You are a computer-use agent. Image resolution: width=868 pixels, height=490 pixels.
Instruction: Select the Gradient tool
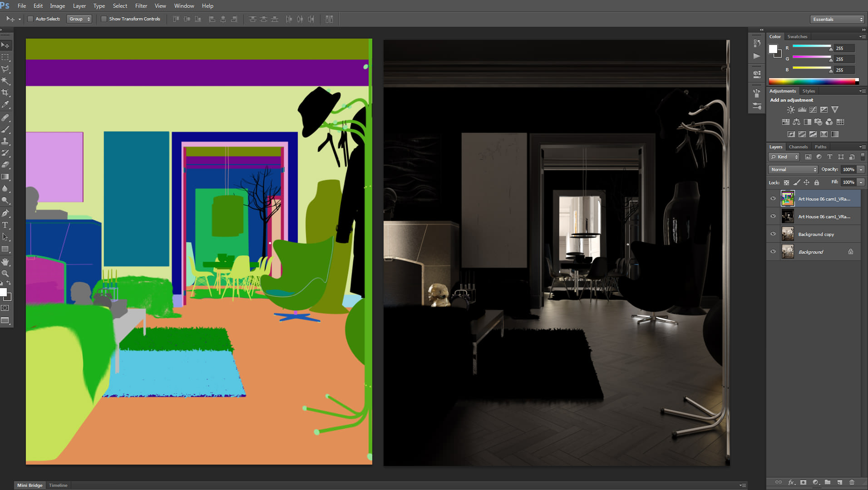coord(5,176)
